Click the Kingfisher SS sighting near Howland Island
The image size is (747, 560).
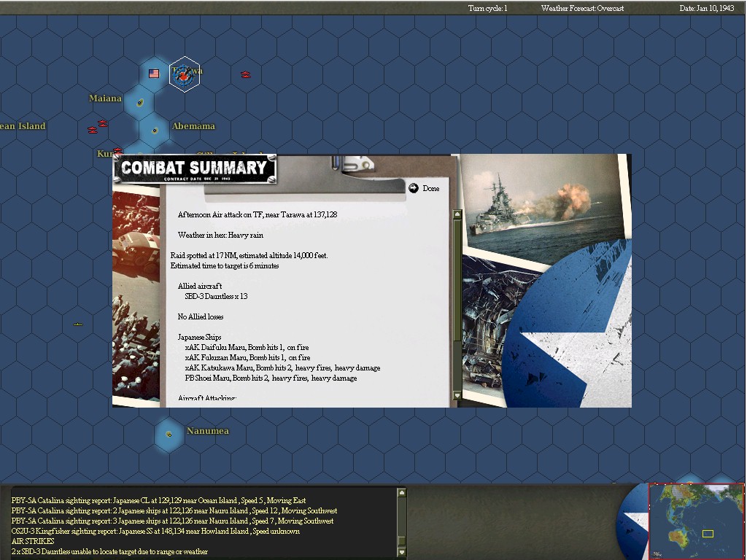click(156, 531)
